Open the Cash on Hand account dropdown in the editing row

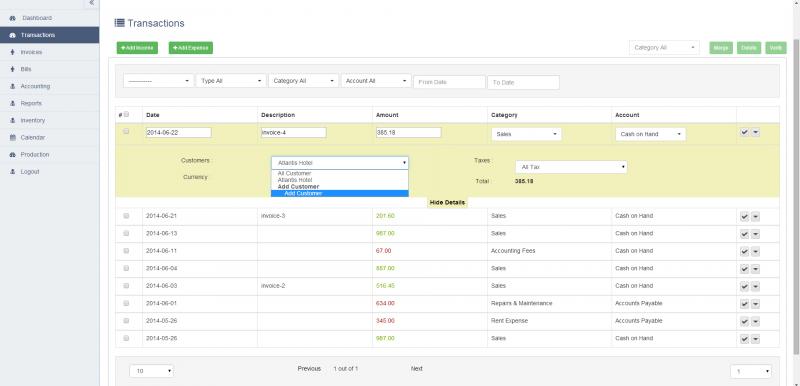click(x=651, y=134)
